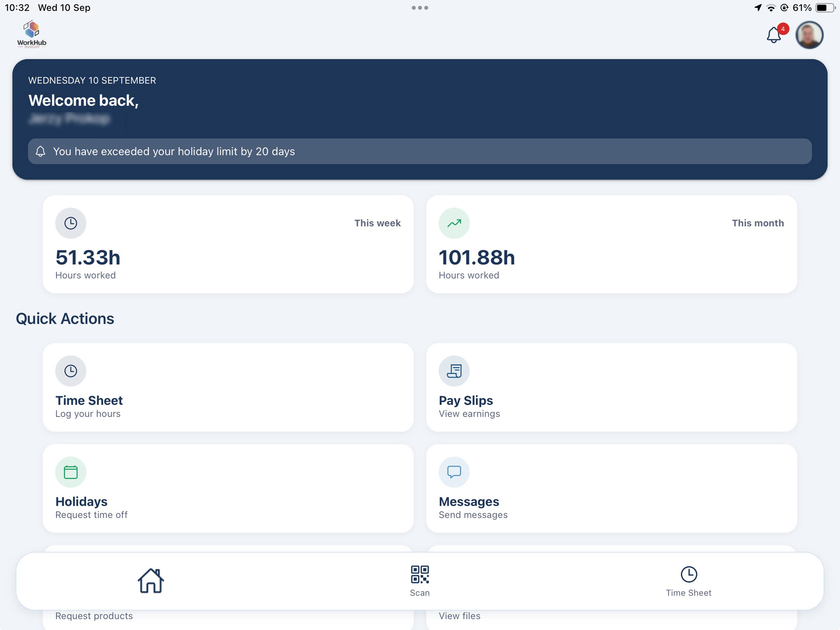Open the Scan QR code tab
Screen dimensions: 840x630
click(420, 581)
